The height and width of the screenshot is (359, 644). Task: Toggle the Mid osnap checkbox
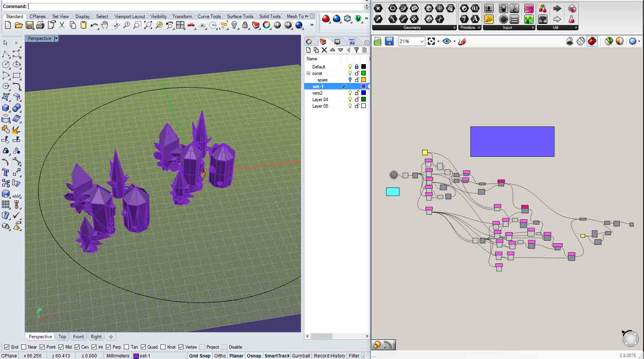click(61, 347)
